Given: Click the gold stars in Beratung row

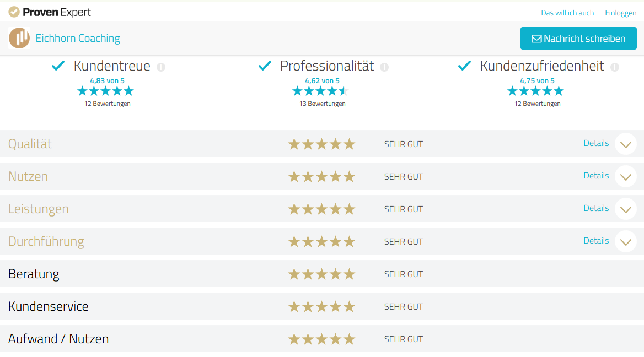Looking at the screenshot, I should pyautogui.click(x=321, y=274).
